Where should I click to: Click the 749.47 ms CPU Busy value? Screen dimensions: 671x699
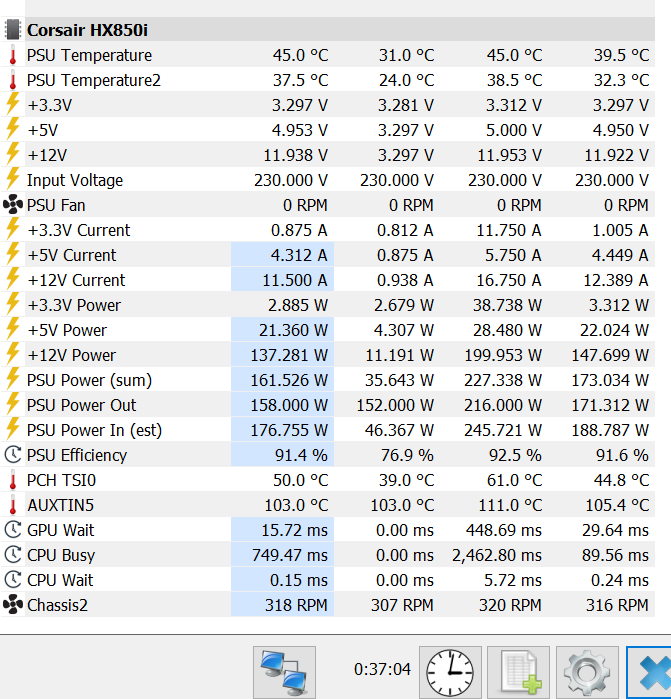coord(290,555)
